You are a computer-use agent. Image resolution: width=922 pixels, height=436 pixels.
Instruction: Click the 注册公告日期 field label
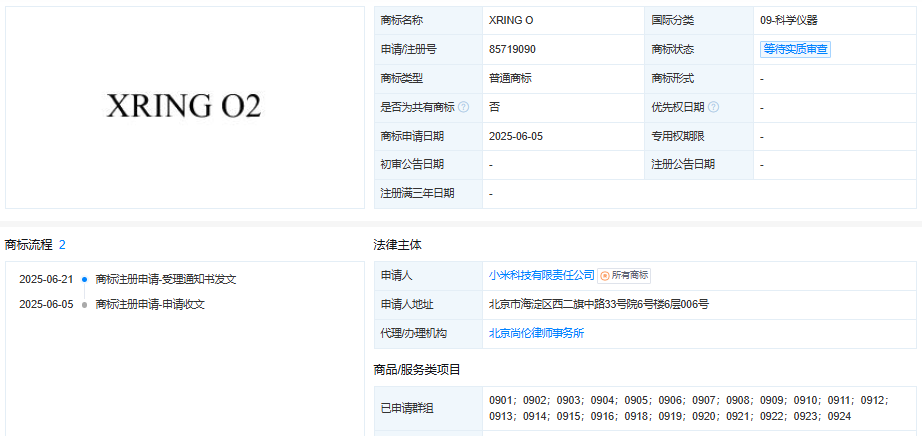tap(683, 165)
